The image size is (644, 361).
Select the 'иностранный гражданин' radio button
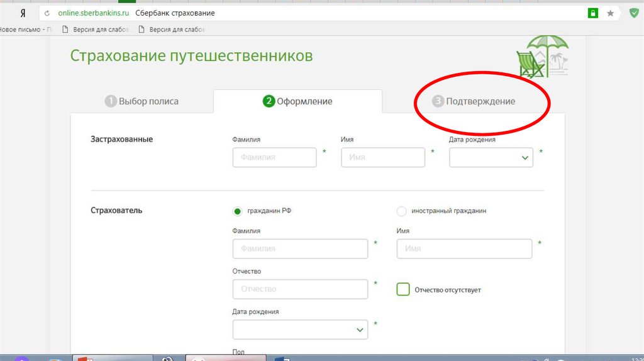coord(402,211)
